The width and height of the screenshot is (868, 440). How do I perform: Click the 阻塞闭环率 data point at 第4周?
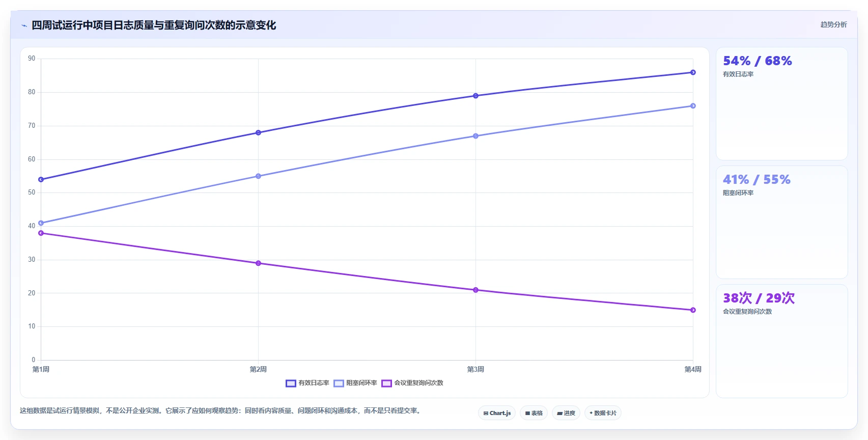693,106
